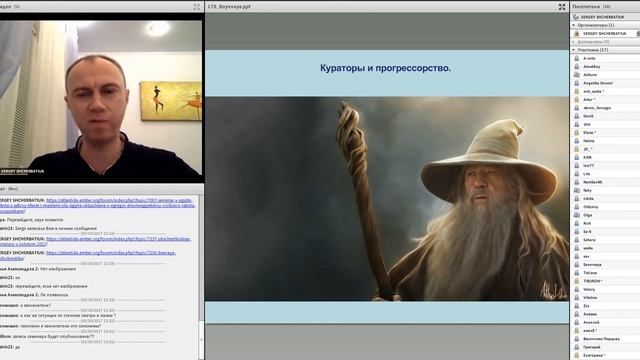The image size is (640, 360).
Task: Click the Посетители pod title header
Action: (x=591, y=7)
